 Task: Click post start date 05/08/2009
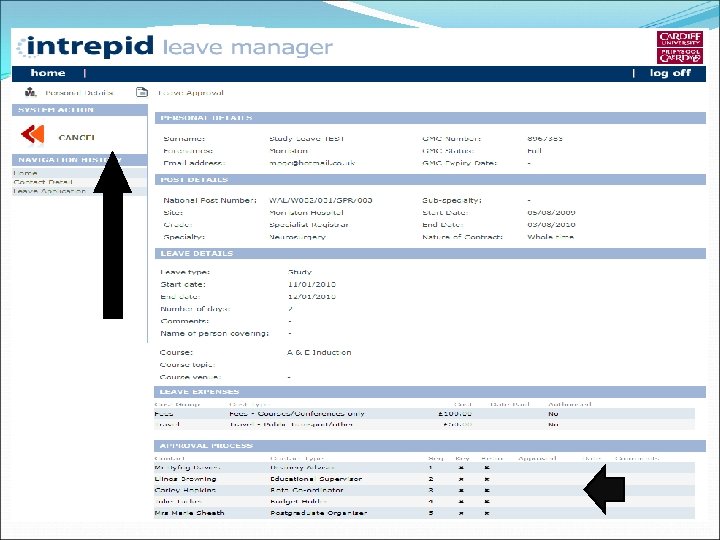(551, 213)
